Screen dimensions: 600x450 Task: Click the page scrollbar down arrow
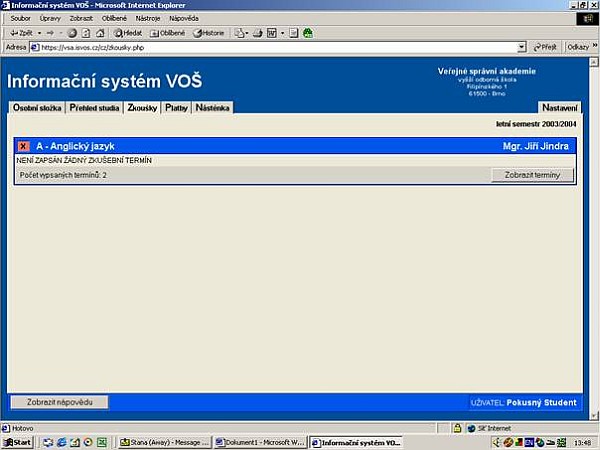(594, 415)
